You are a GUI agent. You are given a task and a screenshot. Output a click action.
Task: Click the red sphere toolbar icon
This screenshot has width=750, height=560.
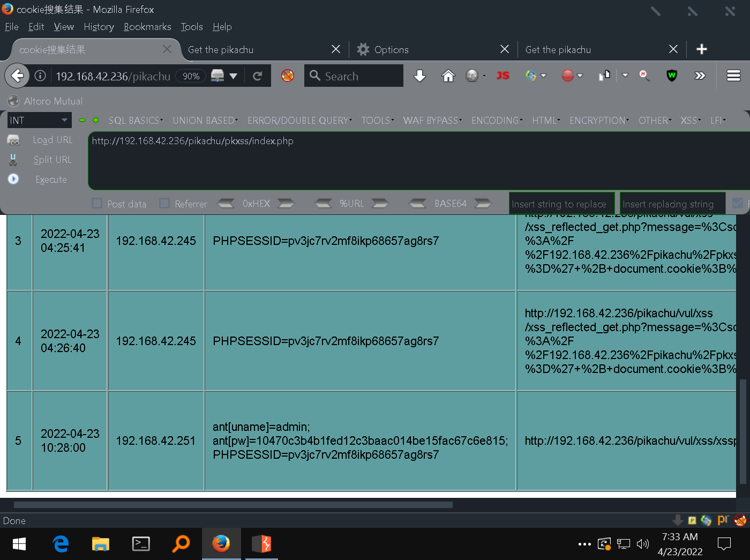(568, 76)
